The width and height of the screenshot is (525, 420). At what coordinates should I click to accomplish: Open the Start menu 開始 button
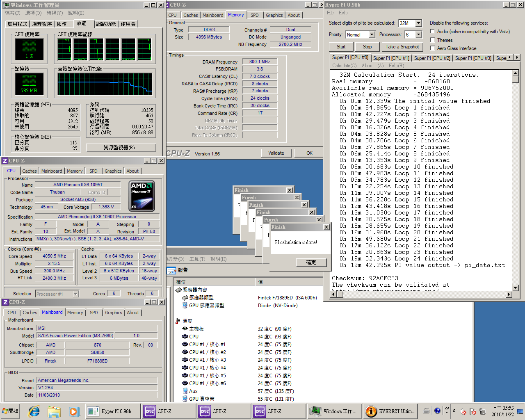(11, 411)
